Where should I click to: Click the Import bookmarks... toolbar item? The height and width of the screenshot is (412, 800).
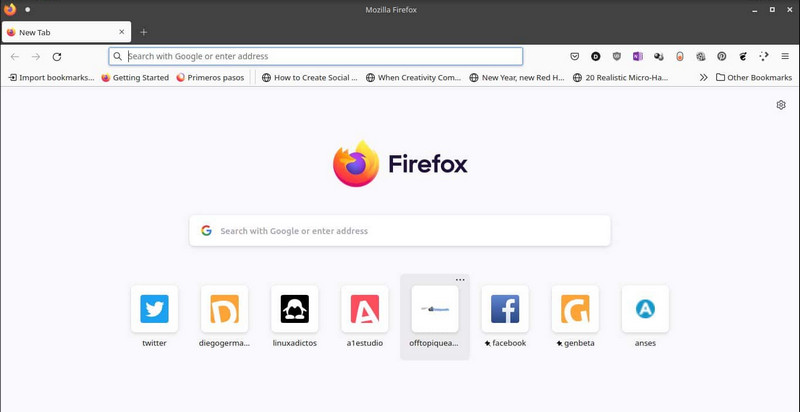[x=52, y=78]
